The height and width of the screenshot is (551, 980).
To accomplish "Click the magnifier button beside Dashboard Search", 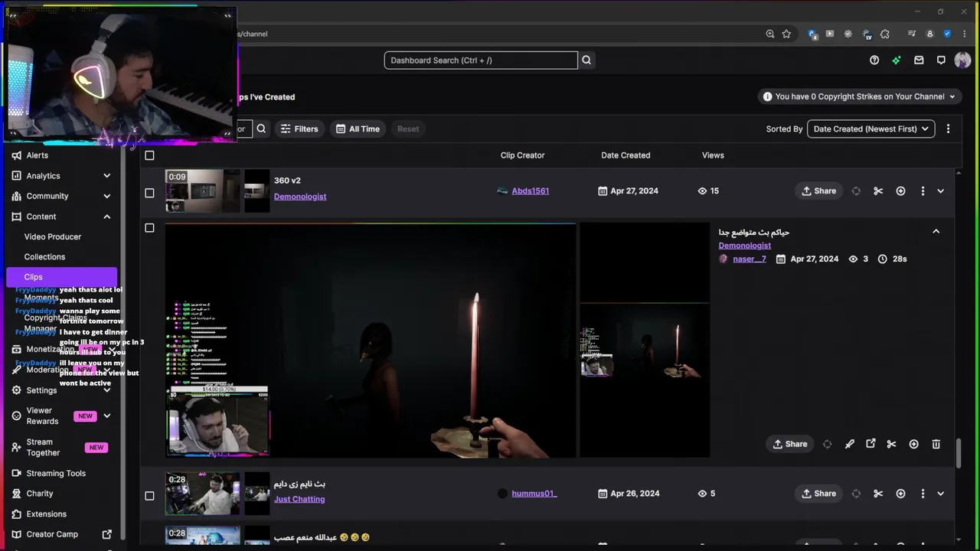I will [586, 60].
